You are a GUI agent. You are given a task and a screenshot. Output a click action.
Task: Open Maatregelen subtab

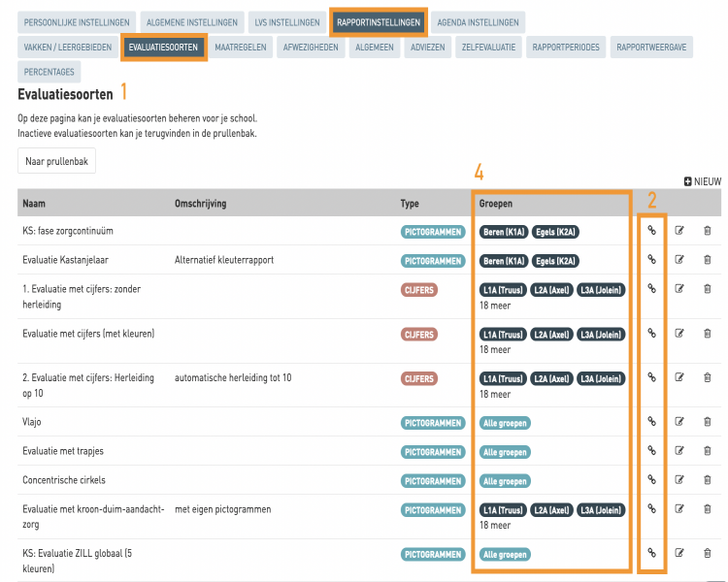tap(241, 48)
